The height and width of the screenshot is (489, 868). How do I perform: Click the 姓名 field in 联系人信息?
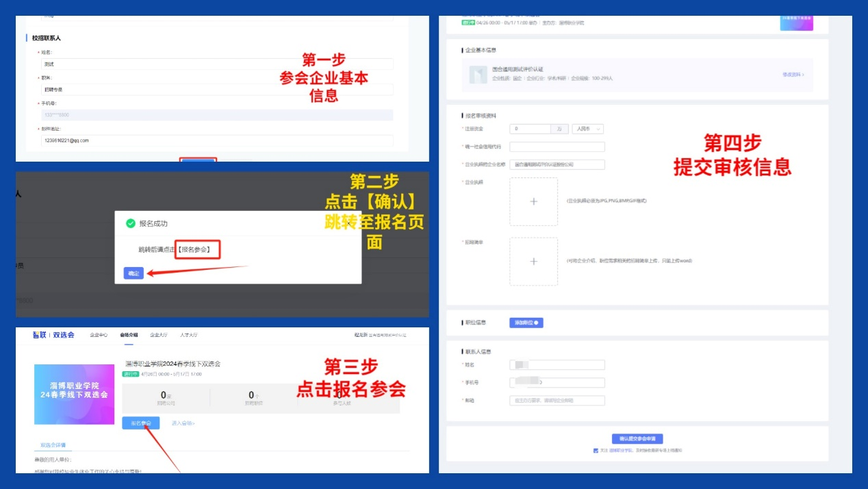pos(557,364)
